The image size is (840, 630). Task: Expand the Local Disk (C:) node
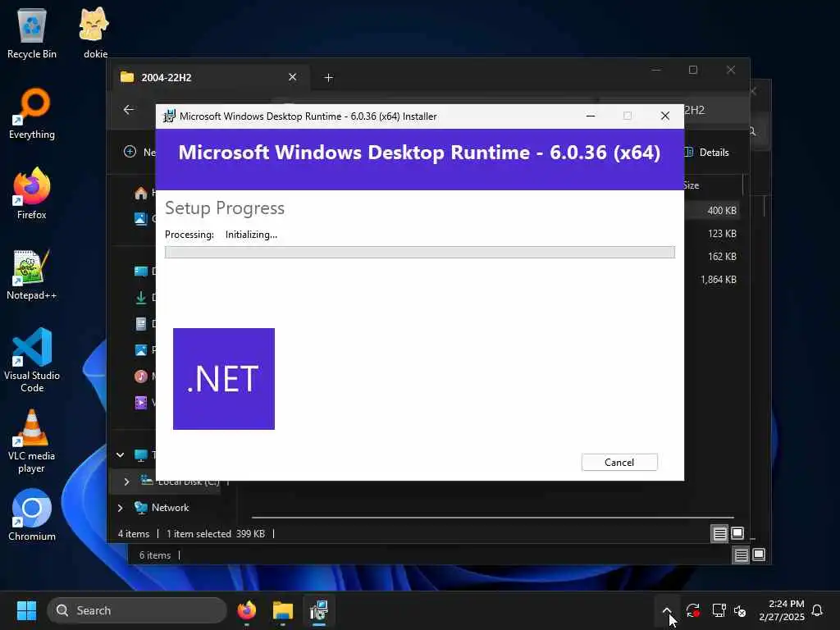tap(126, 482)
